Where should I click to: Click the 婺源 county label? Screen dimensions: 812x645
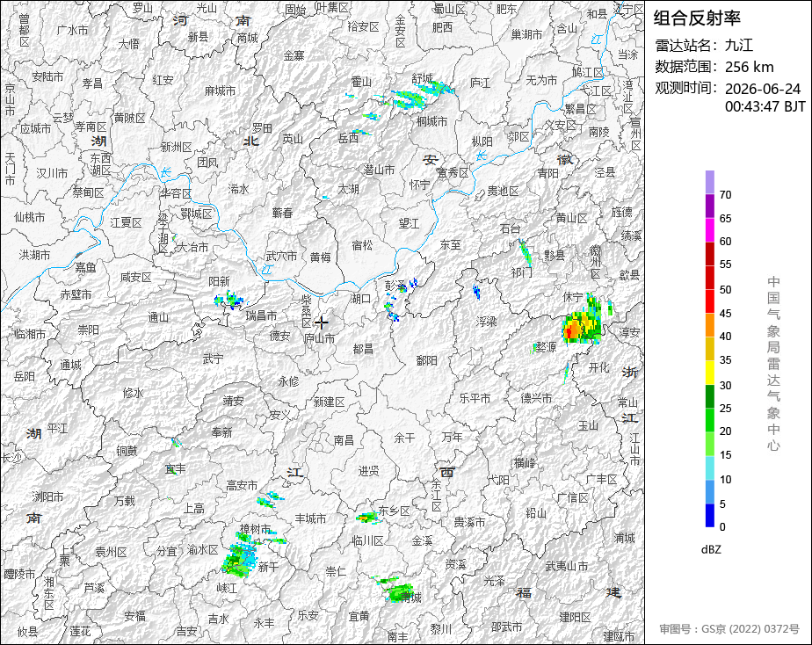[546, 347]
